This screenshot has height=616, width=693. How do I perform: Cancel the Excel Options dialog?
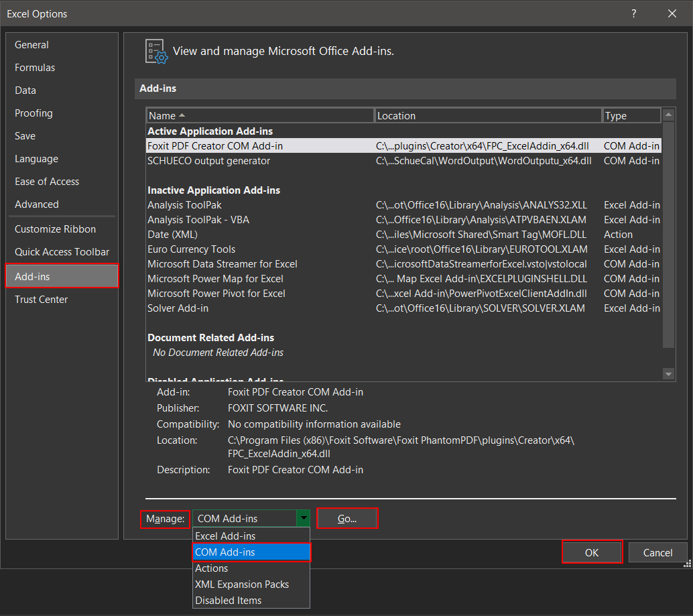tap(657, 552)
